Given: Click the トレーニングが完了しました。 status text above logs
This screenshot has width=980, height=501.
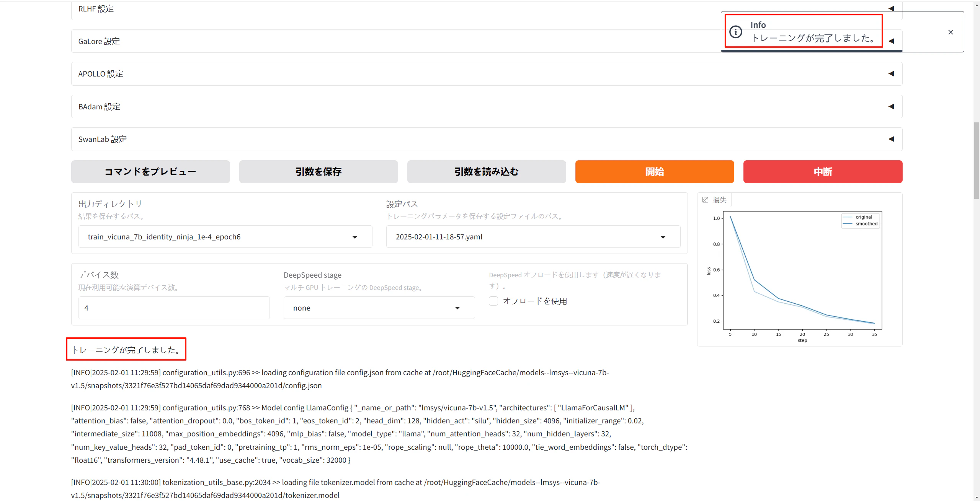Looking at the screenshot, I should point(126,350).
